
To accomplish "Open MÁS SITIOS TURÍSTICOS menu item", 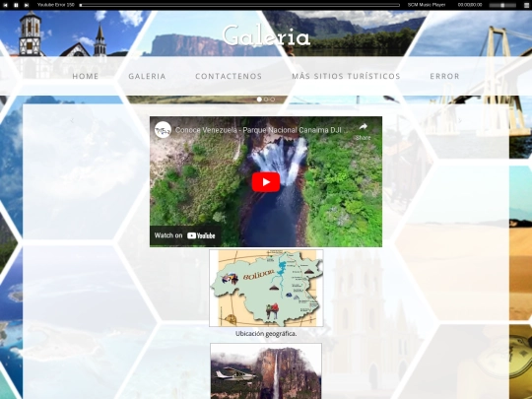I will click(346, 76).
